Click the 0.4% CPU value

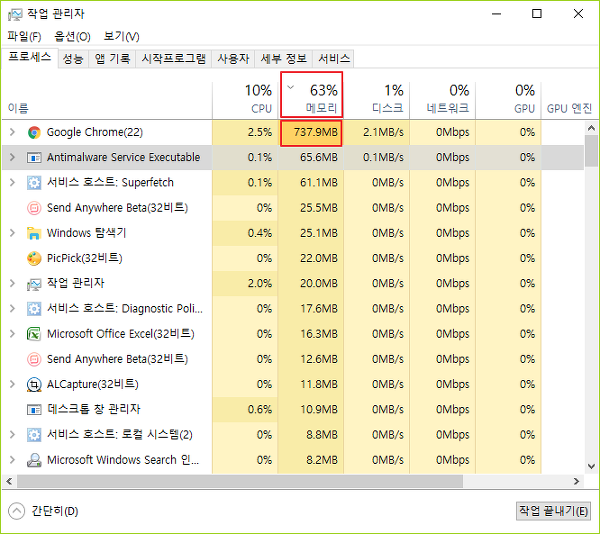tap(259, 233)
